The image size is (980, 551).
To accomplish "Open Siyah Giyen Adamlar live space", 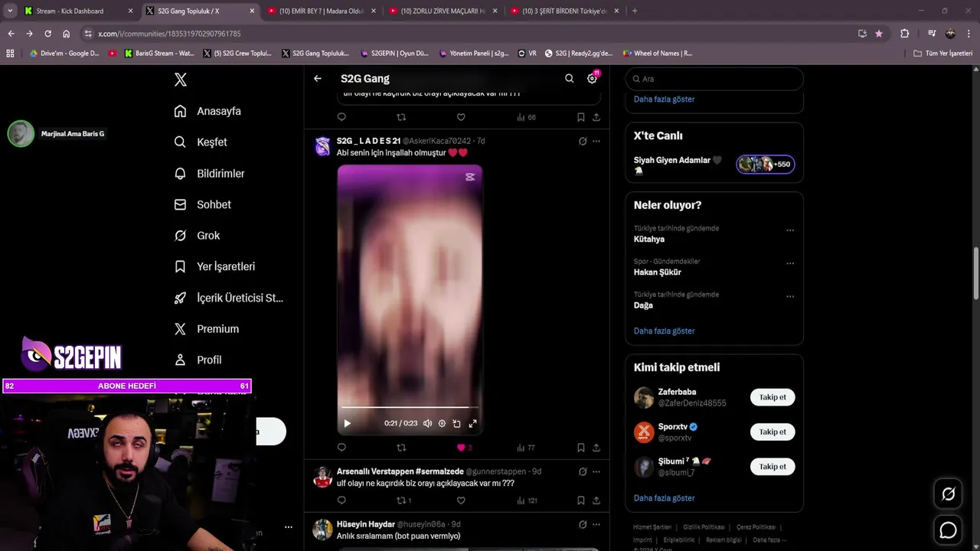I will point(714,165).
